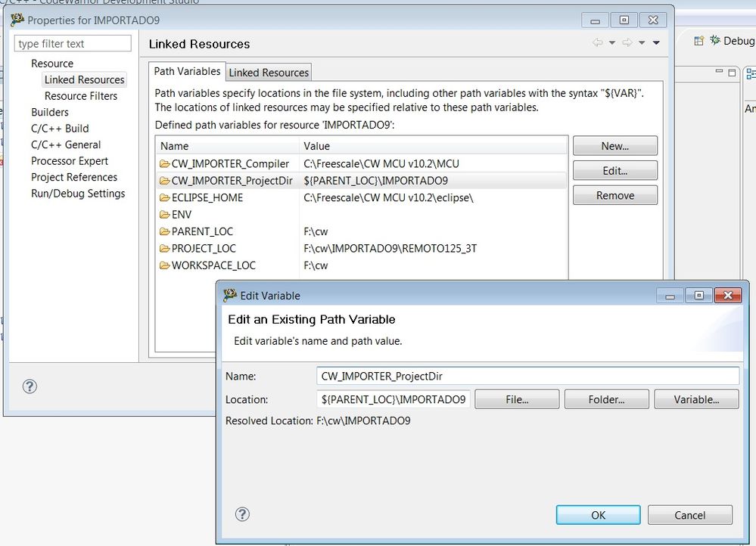Switch to the Path Variables tab
The width and height of the screenshot is (756, 546).
[x=187, y=71]
